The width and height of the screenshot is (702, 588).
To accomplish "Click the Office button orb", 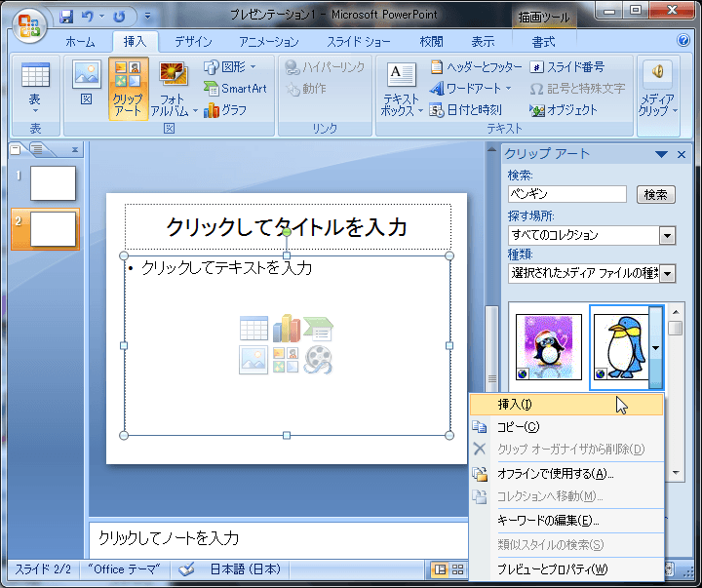I will coord(30,25).
